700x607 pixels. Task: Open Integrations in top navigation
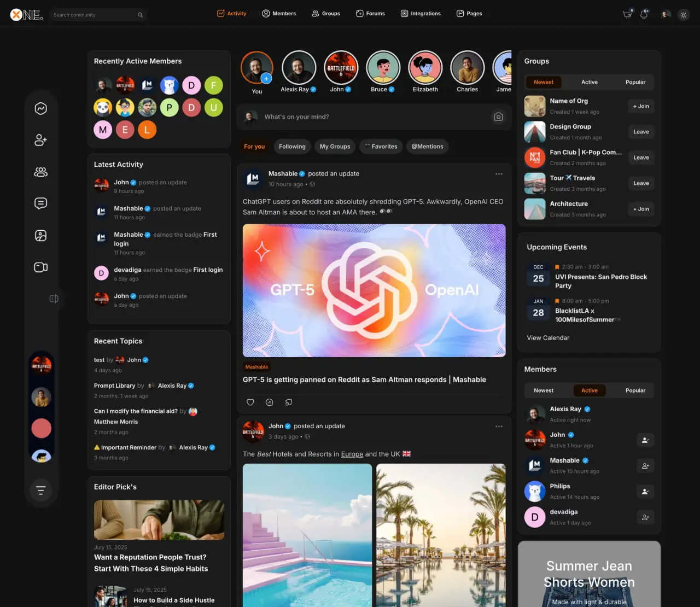click(421, 14)
